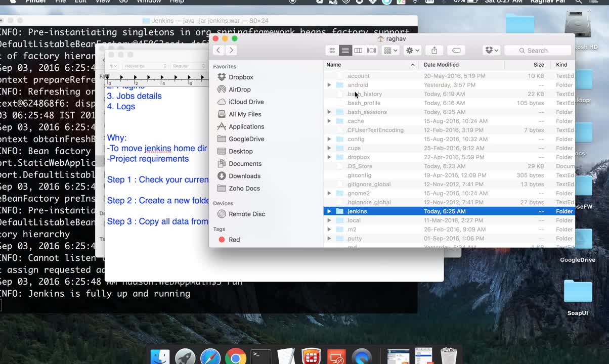This screenshot has height=364, width=609.
Task: Click the Edit Tags toolbar button
Action: pyautogui.click(x=456, y=50)
